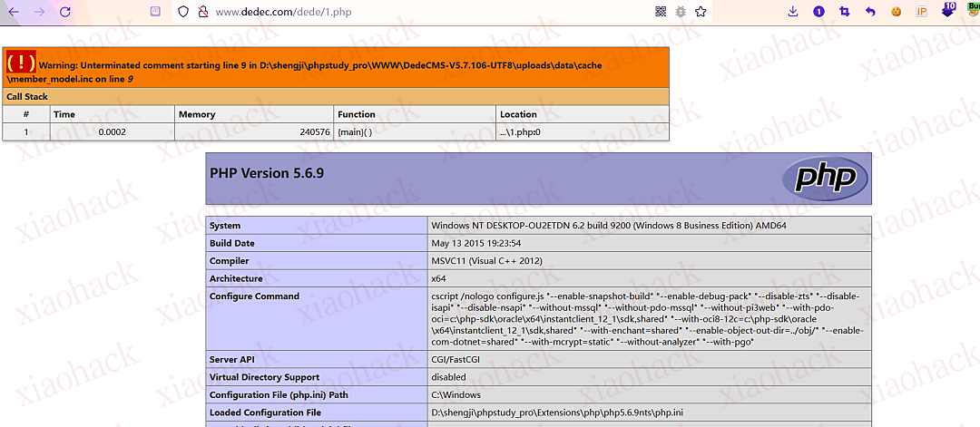The height and width of the screenshot is (427, 980).
Task: Reload the current page
Action: (x=64, y=12)
